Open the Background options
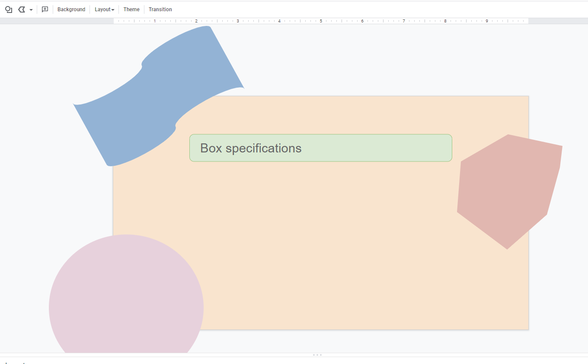Image resolution: width=588 pixels, height=364 pixels. 71,9
